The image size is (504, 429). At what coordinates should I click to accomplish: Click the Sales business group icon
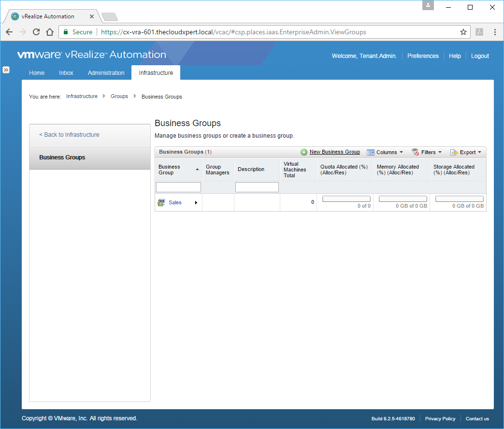point(161,203)
